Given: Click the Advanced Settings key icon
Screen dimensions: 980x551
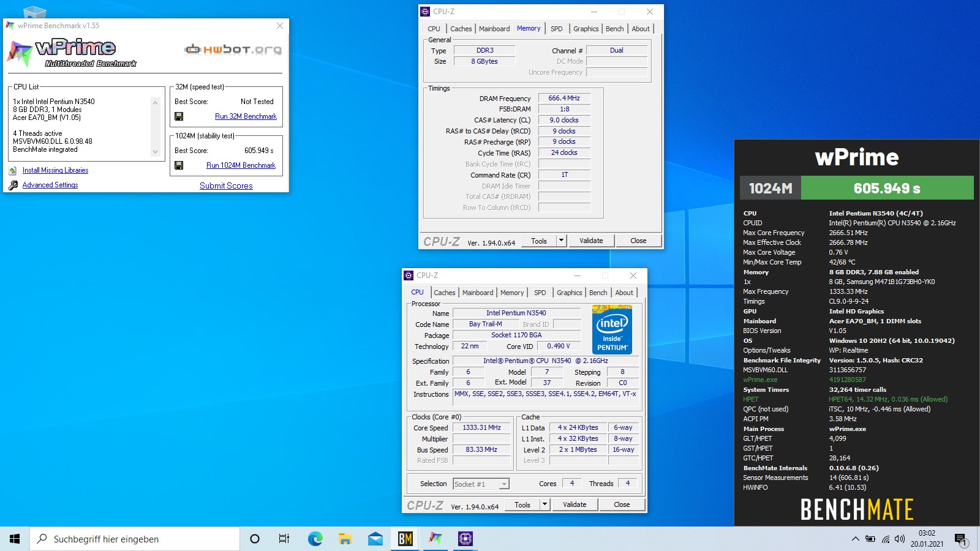Looking at the screenshot, I should tap(13, 185).
